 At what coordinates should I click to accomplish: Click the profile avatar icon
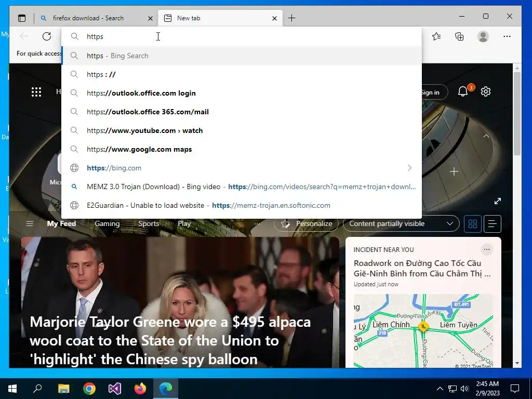[483, 36]
